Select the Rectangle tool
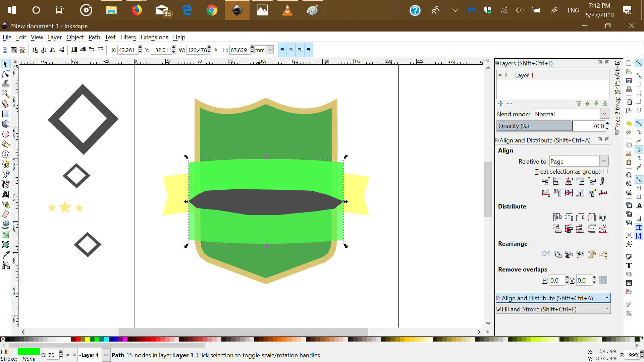Screen dimensions: 644x362 tap(6, 114)
